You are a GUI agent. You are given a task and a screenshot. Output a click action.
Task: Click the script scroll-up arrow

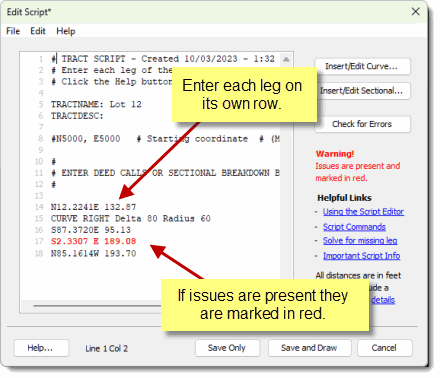click(286, 59)
